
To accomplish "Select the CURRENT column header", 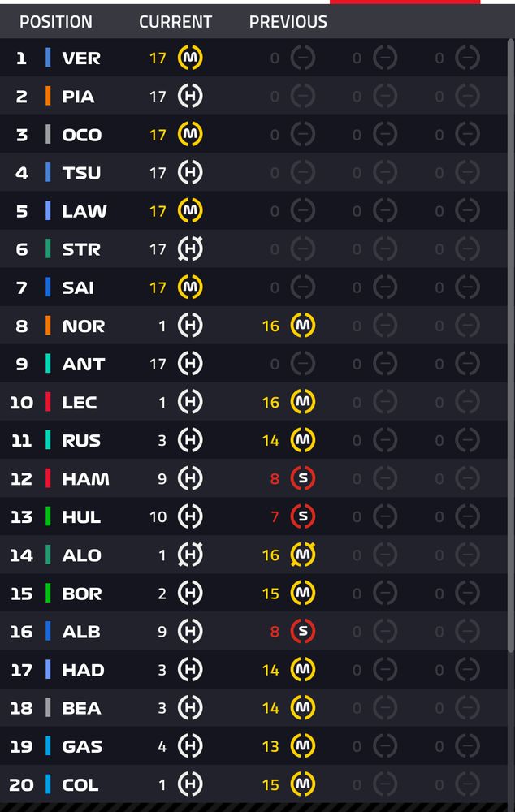I will 175,22.
